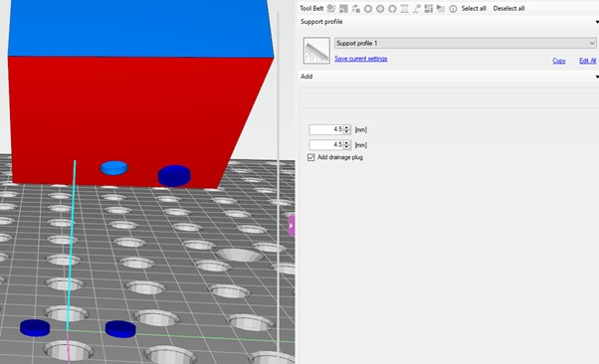This screenshot has height=364, width=599.
Task: Increase the first 4.5 mm value
Action: pyautogui.click(x=346, y=127)
